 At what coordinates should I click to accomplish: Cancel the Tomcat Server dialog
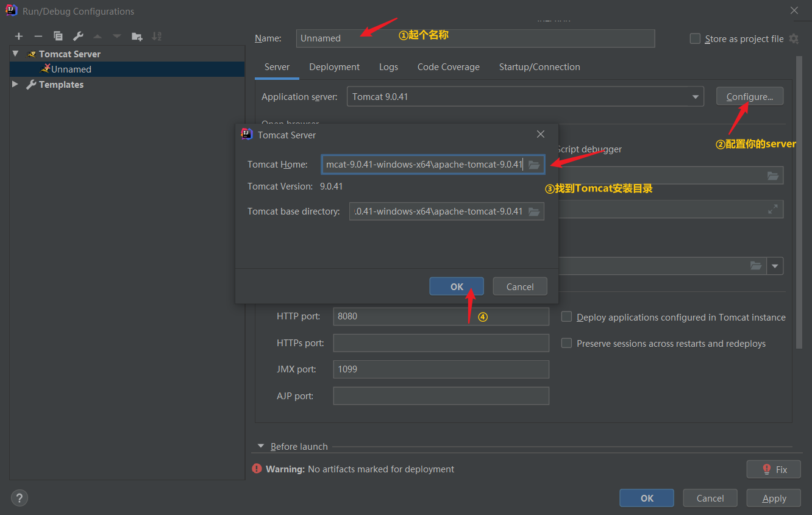coord(520,286)
